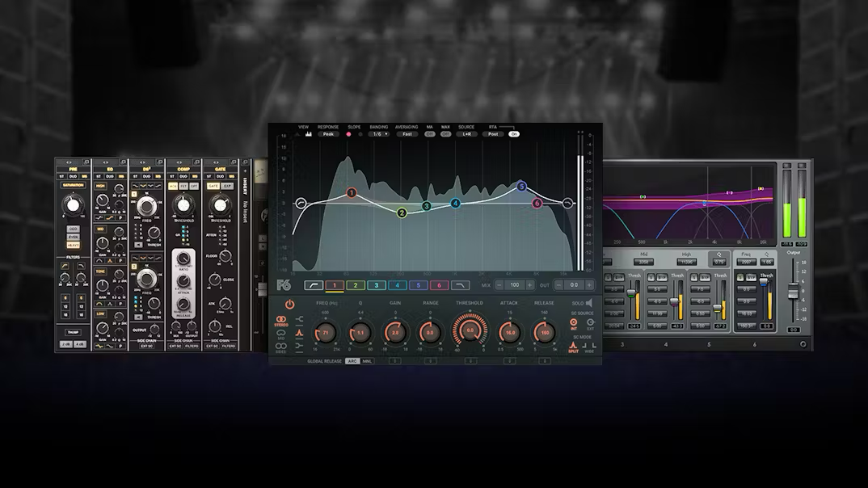Click the plus button next to Mix
The width and height of the screenshot is (868, 488).
coord(529,285)
